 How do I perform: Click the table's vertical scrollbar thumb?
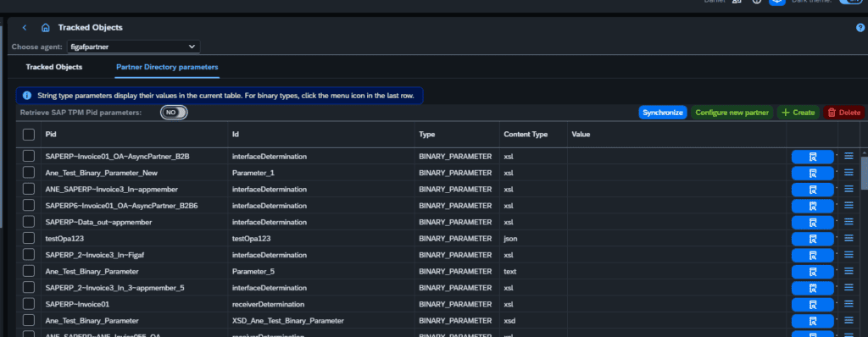coord(864,173)
